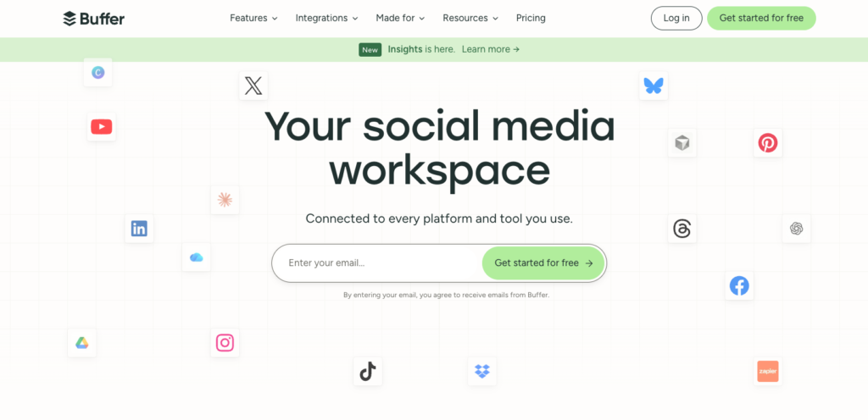This screenshot has height=420, width=868.
Task: Click the Bluesky butterfly icon tile
Action: click(x=654, y=86)
